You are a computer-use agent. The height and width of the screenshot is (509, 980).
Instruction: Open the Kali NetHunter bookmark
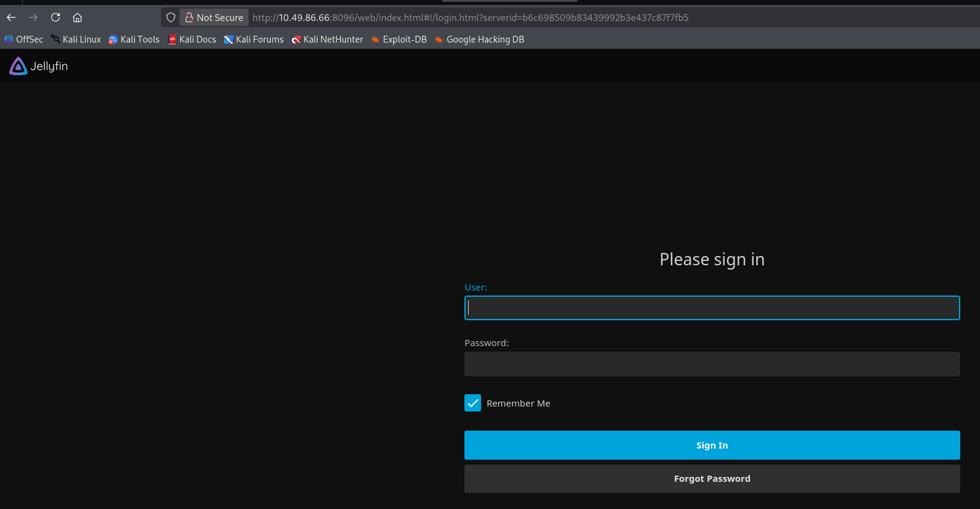(x=327, y=39)
